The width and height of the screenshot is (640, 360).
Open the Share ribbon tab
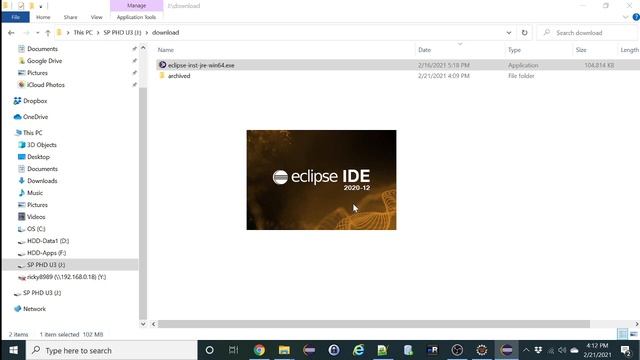70,17
